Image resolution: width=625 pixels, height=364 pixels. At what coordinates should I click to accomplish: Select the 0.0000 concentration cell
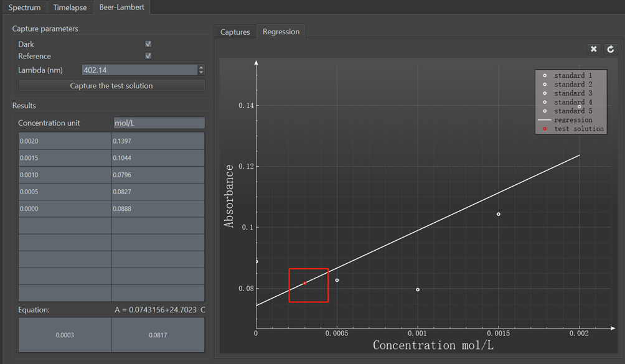65,208
